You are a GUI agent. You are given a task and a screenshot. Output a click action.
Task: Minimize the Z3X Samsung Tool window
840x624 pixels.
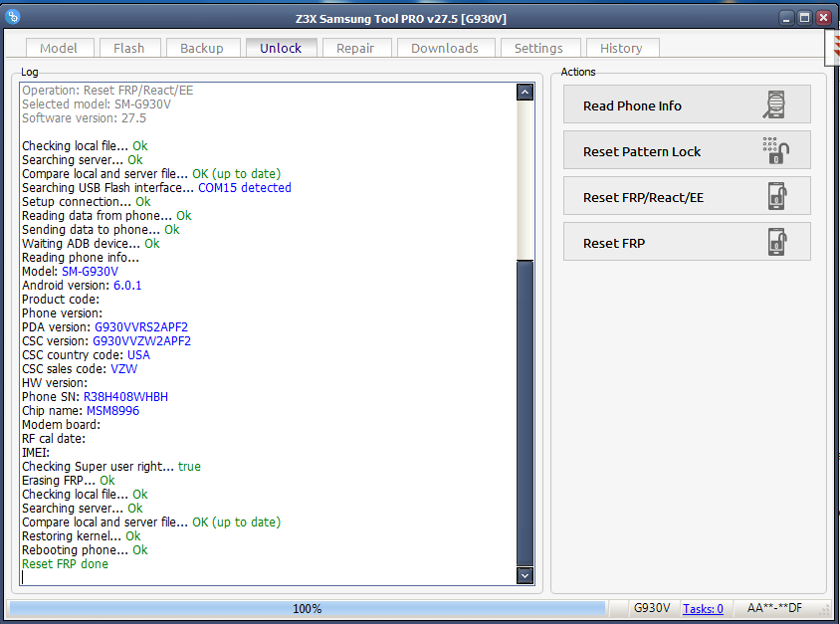pos(786,18)
